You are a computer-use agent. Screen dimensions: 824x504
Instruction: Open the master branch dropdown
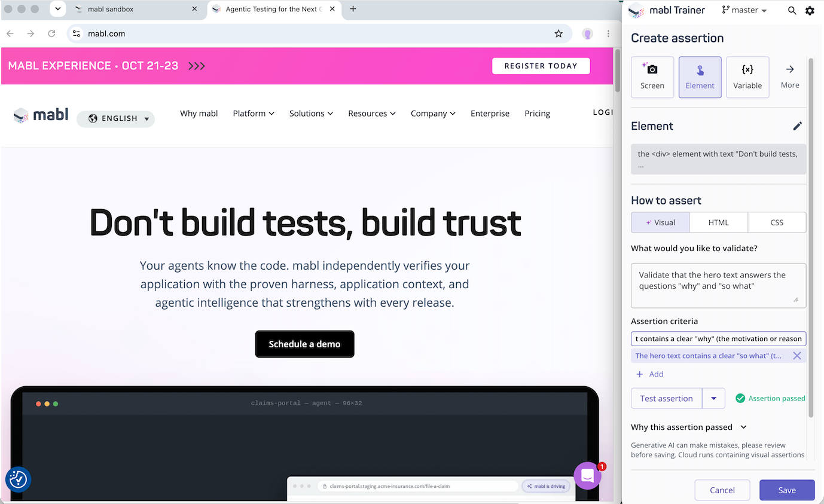tap(744, 10)
